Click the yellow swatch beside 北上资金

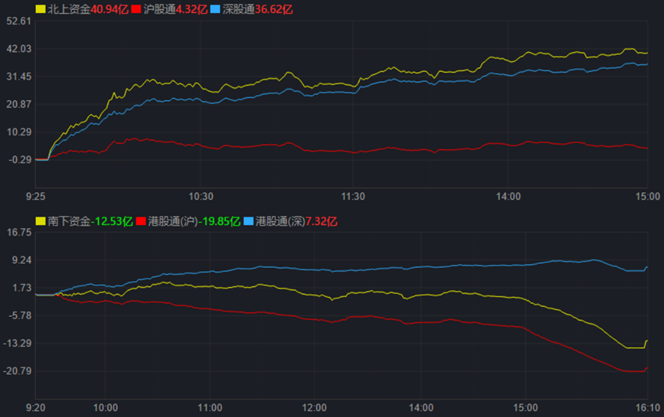pos(41,9)
